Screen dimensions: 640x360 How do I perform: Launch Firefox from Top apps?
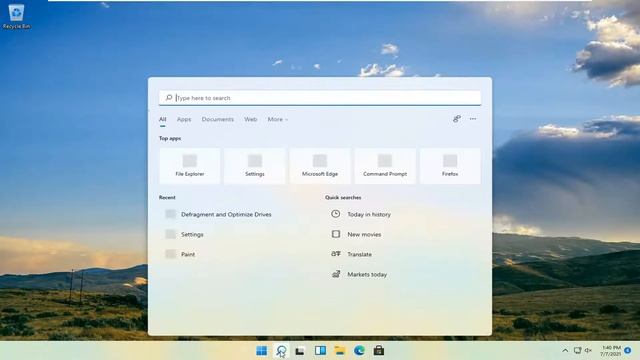pyautogui.click(x=450, y=166)
